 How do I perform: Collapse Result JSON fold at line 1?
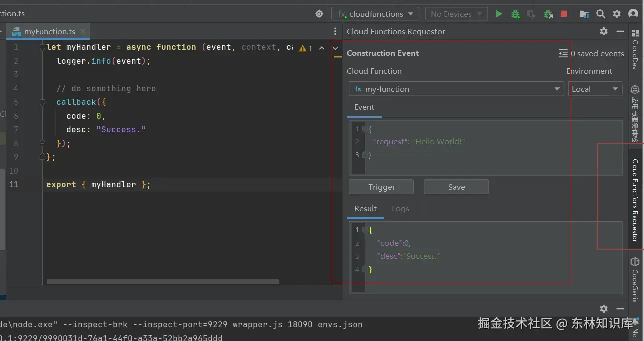(365, 230)
